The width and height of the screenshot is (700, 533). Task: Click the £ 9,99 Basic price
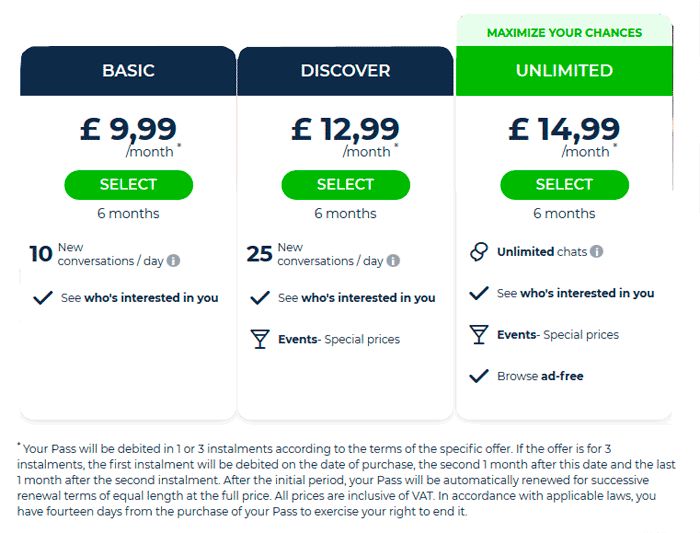(x=129, y=129)
